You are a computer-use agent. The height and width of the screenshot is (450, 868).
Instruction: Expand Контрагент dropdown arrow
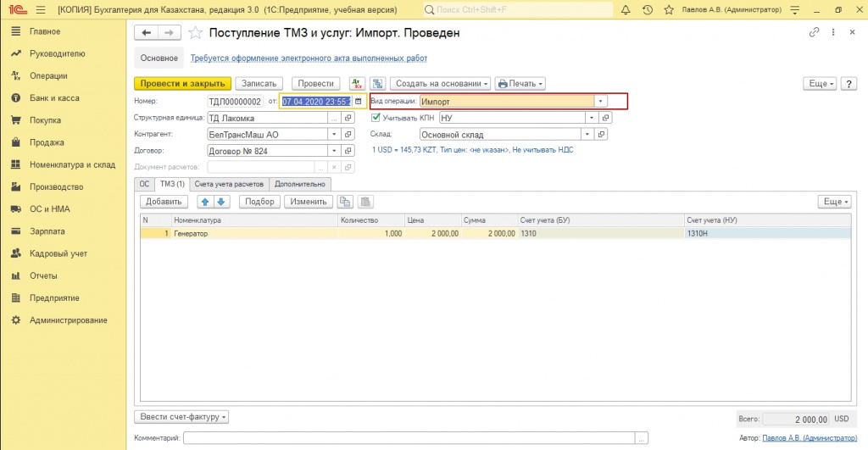[334, 135]
